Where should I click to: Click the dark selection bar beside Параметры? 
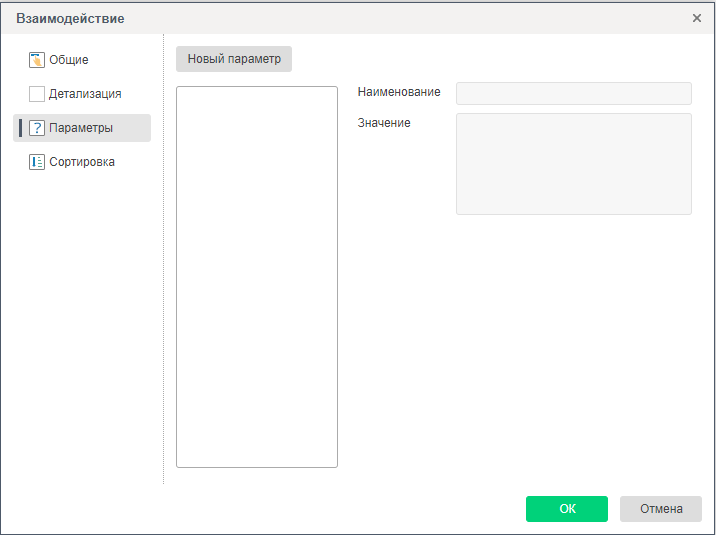pyautogui.click(x=20, y=128)
